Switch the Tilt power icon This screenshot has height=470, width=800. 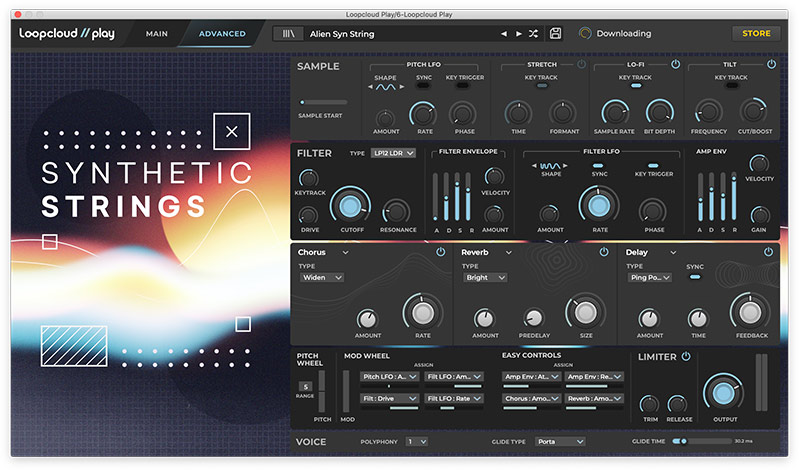tap(771, 65)
